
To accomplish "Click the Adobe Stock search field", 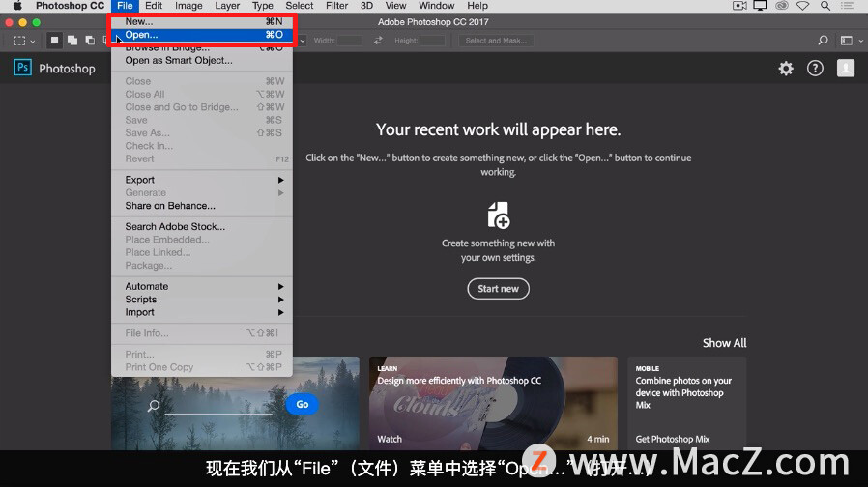I will (218, 406).
